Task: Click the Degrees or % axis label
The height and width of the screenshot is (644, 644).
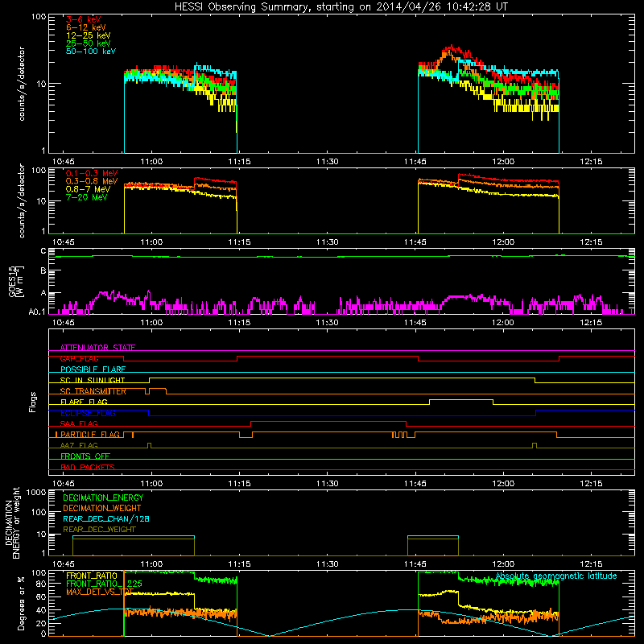Action: (21, 603)
